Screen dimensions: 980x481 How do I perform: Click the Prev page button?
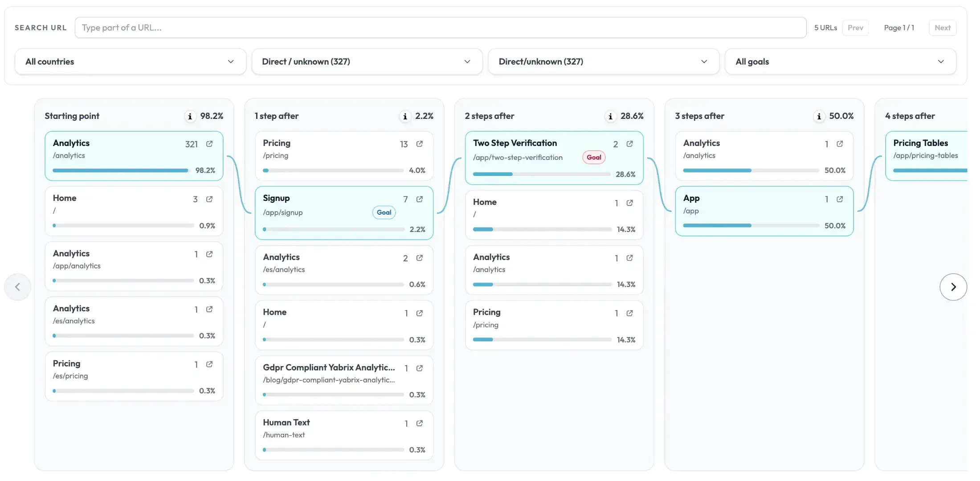tap(855, 28)
